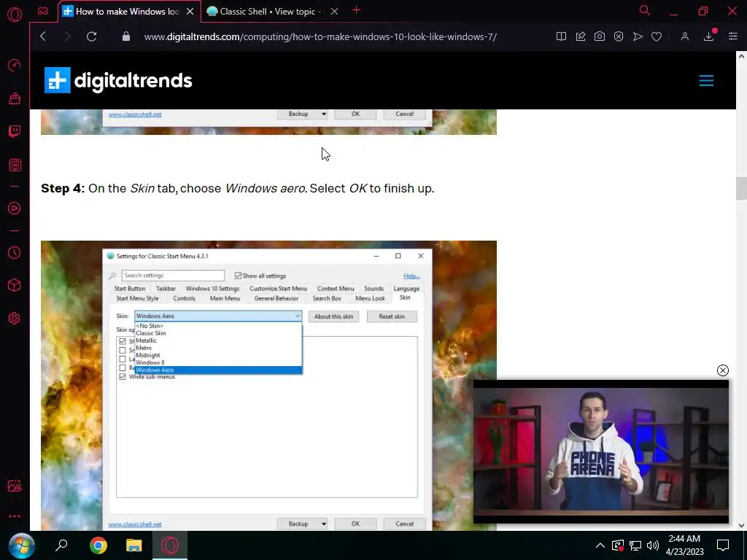
Task: Take a snapshot with camera icon
Action: (600, 36)
